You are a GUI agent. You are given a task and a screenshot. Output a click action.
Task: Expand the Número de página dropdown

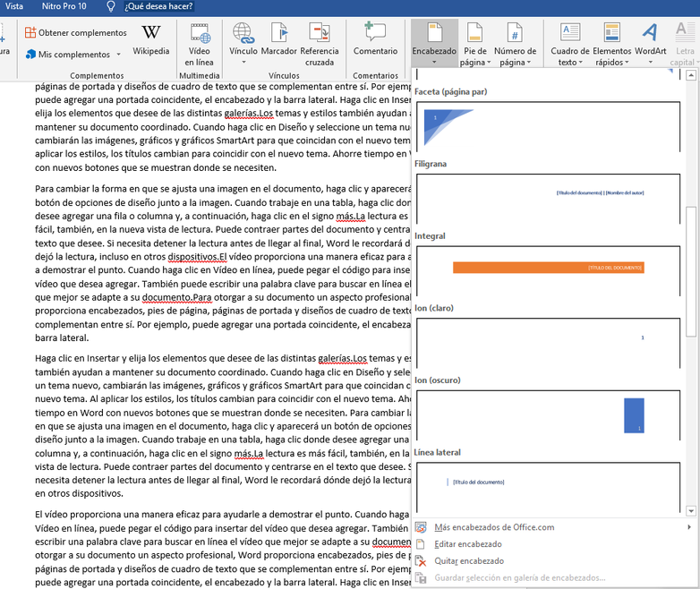tap(515, 44)
